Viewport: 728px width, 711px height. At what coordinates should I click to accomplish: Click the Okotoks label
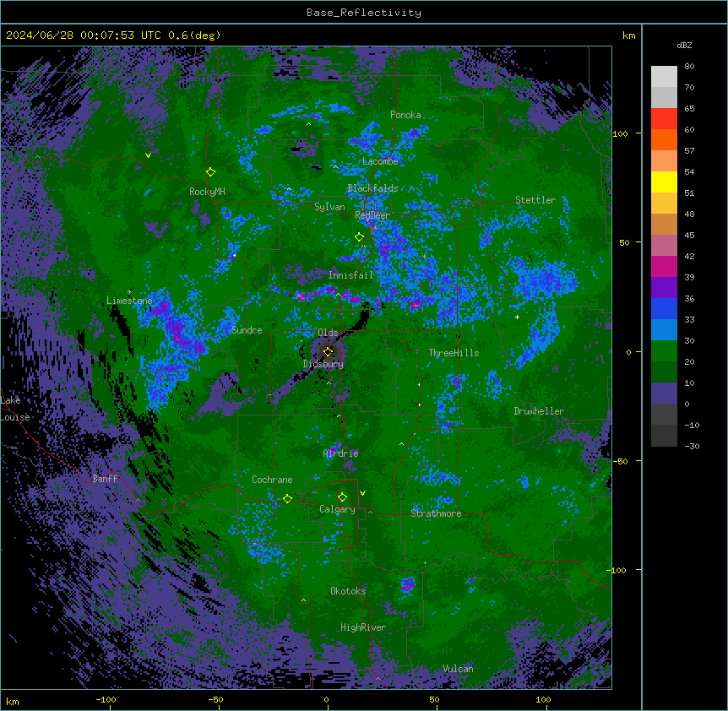348,591
